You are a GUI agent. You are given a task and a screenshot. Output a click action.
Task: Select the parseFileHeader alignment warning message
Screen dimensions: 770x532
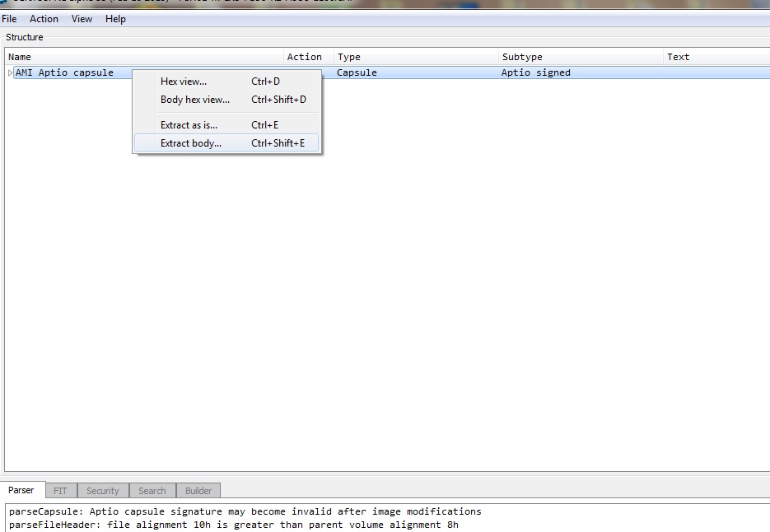tap(234, 525)
